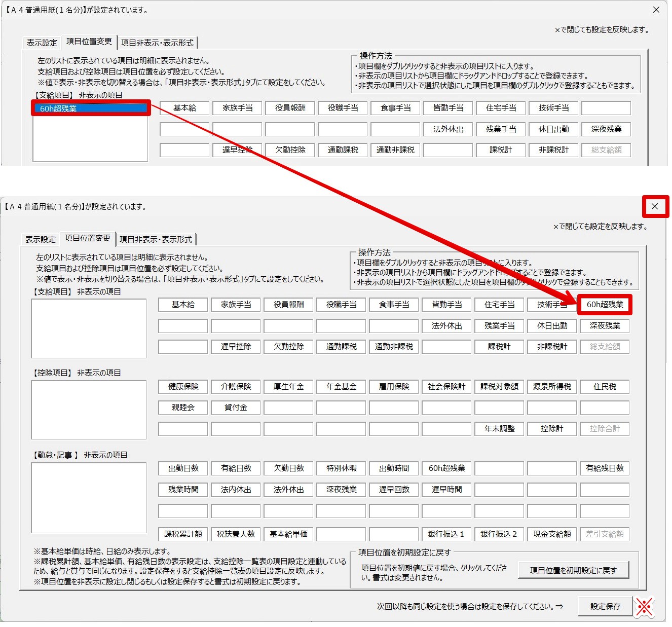Click the empty 控除項目 hidden items list
This screenshot has height=627, width=672.
89,410
